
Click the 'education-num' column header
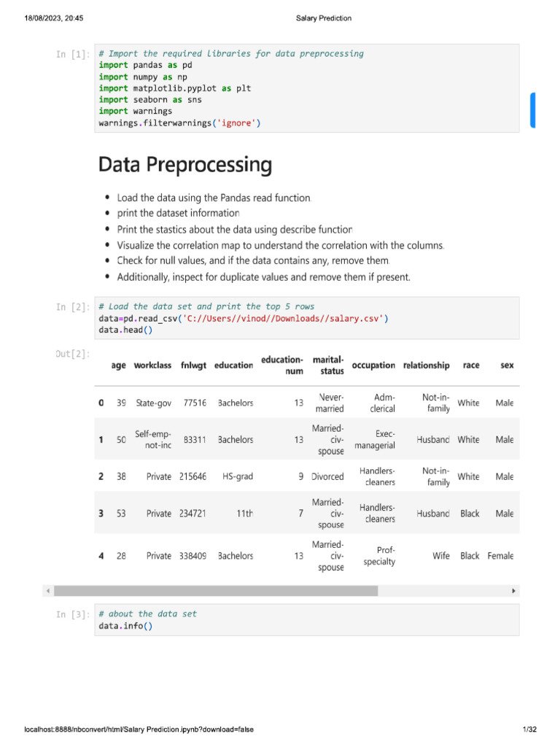pos(281,365)
